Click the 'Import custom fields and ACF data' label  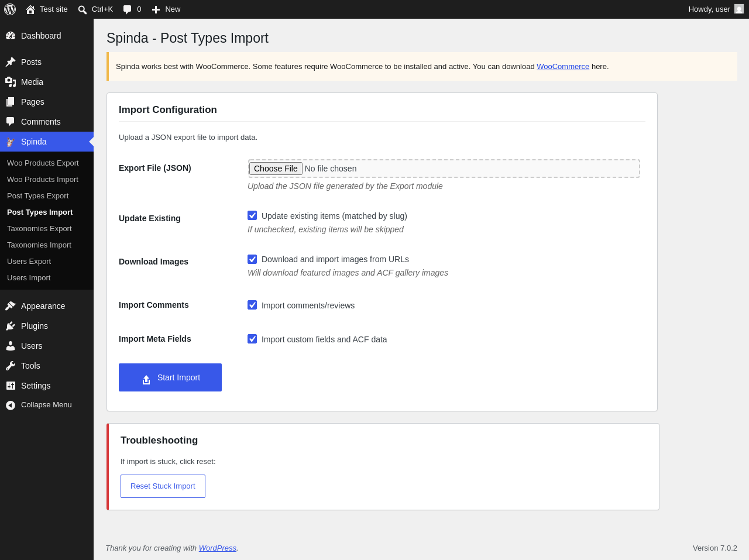tap(324, 339)
